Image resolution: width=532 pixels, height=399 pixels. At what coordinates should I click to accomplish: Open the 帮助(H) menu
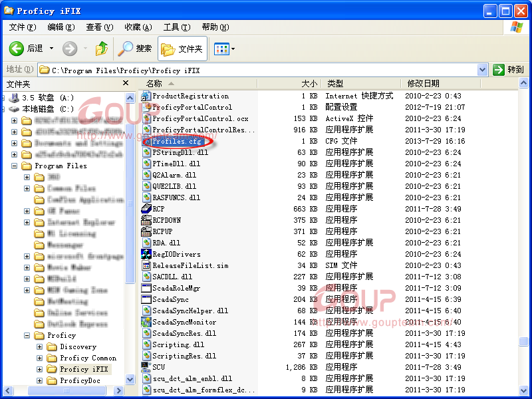coord(215,27)
